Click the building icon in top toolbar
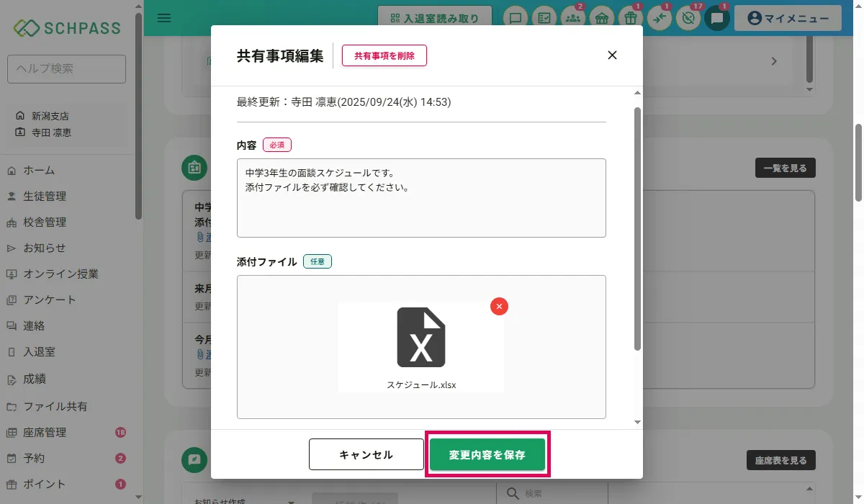 coord(602,19)
